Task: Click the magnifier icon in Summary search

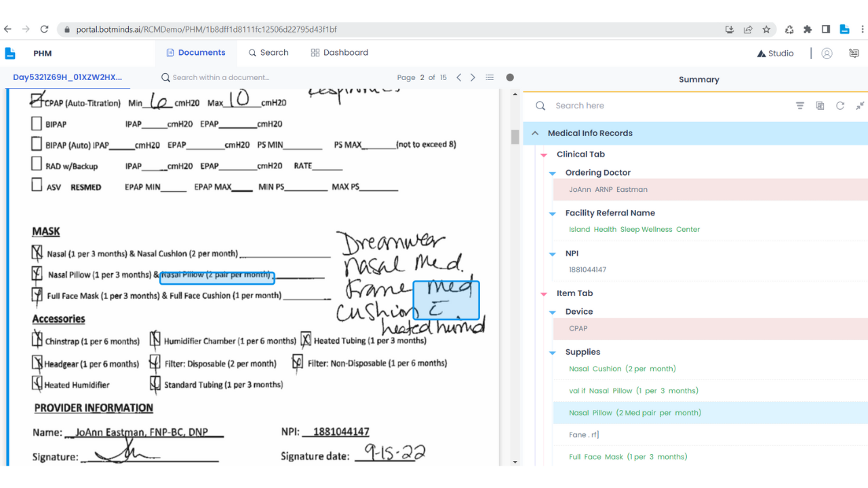Action: coord(540,106)
